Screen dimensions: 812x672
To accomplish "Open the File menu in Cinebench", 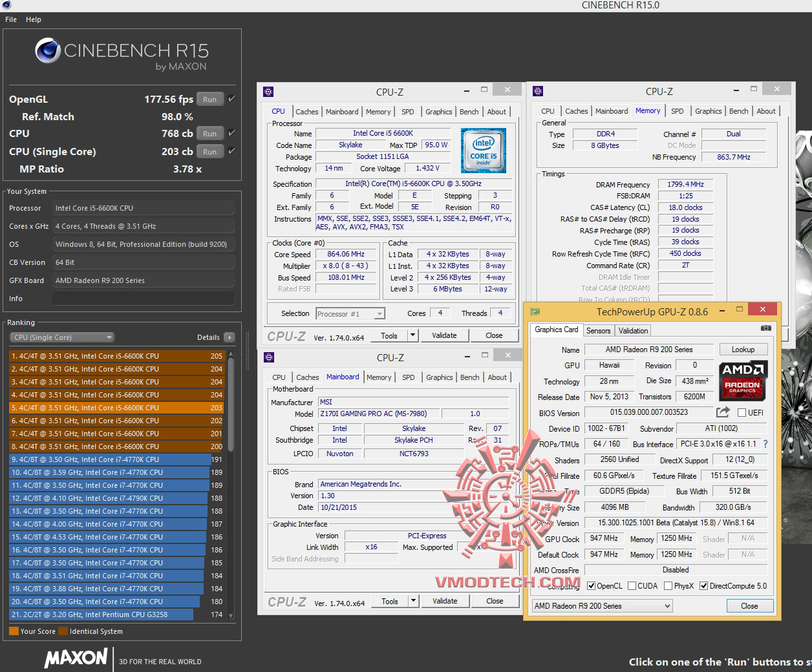I will (x=11, y=19).
